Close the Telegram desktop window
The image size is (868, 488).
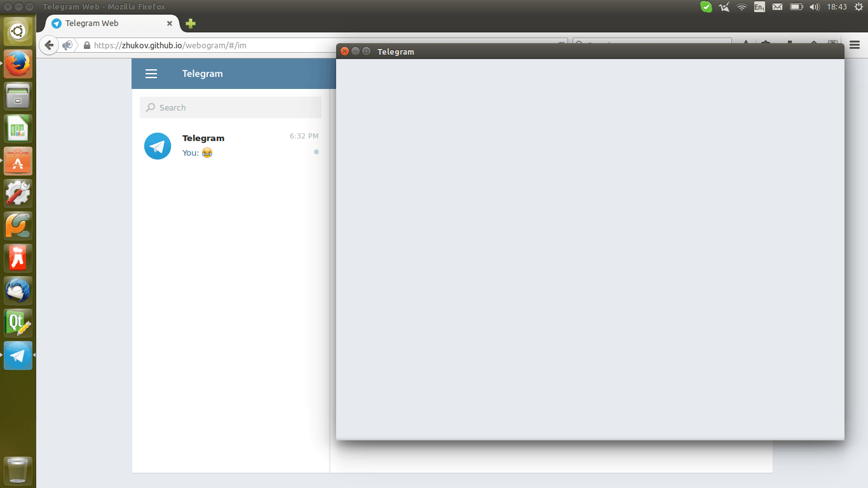345,51
